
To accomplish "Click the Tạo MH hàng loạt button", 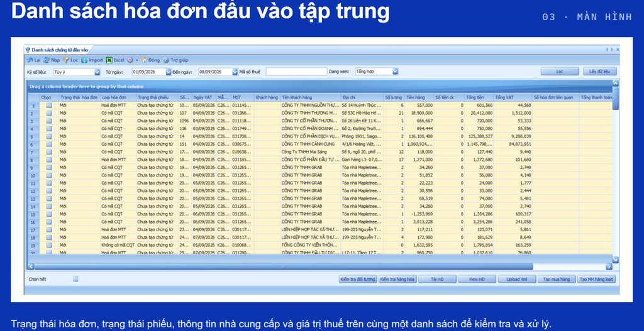I will coord(596,279).
